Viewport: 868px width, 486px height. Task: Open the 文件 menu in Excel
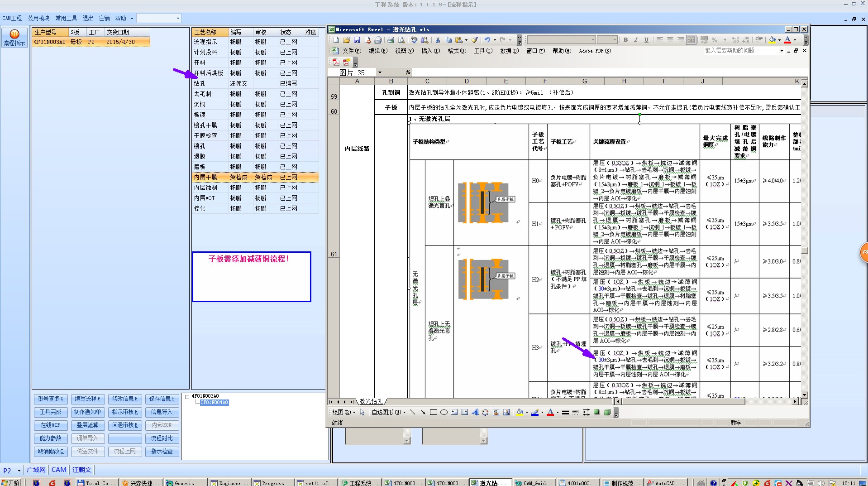point(352,51)
